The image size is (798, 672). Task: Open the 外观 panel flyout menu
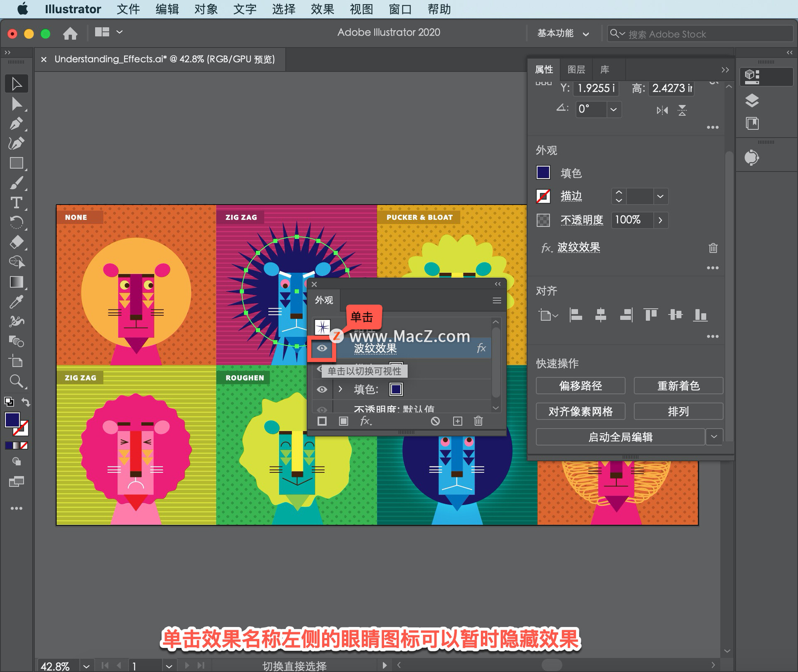pyautogui.click(x=497, y=300)
